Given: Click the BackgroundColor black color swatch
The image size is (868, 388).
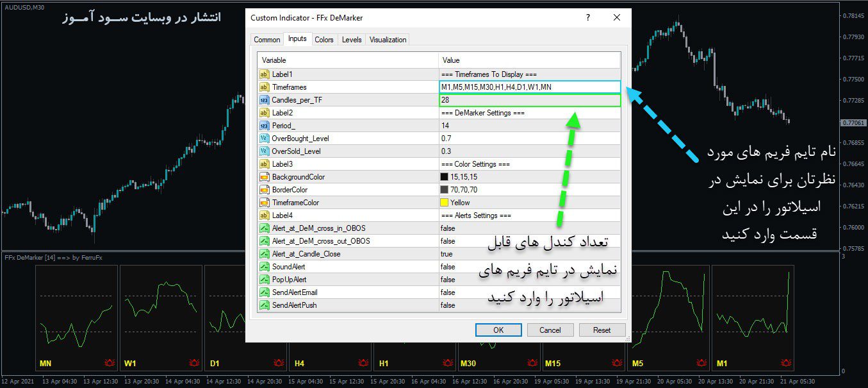Looking at the screenshot, I should pyautogui.click(x=444, y=177).
